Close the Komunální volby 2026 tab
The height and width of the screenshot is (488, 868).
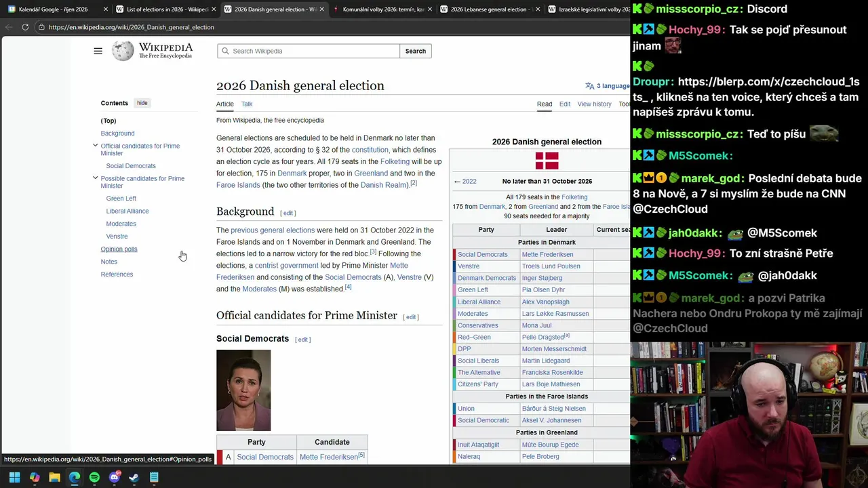coord(429,9)
